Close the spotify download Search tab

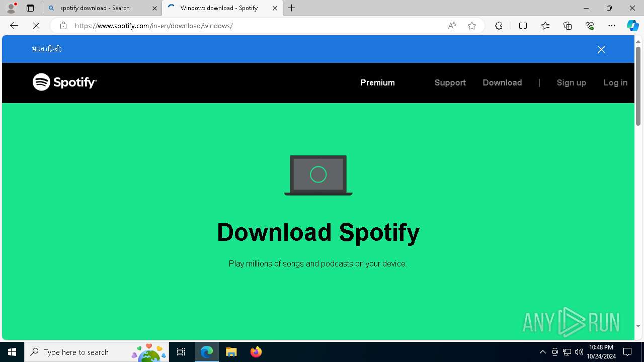point(154,8)
